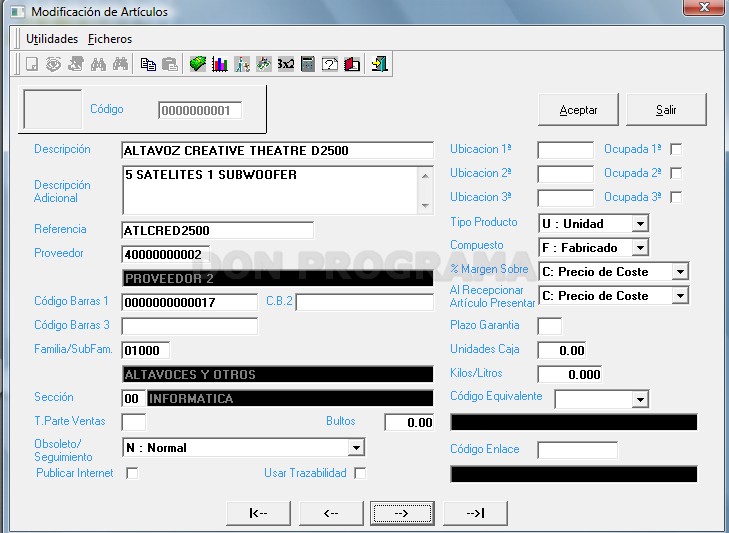Show the bar chart statistics icon
The height and width of the screenshot is (533, 729).
coord(219,64)
